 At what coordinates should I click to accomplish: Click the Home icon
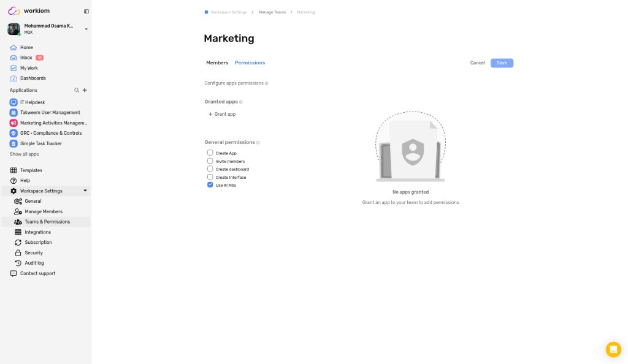pyautogui.click(x=13, y=47)
